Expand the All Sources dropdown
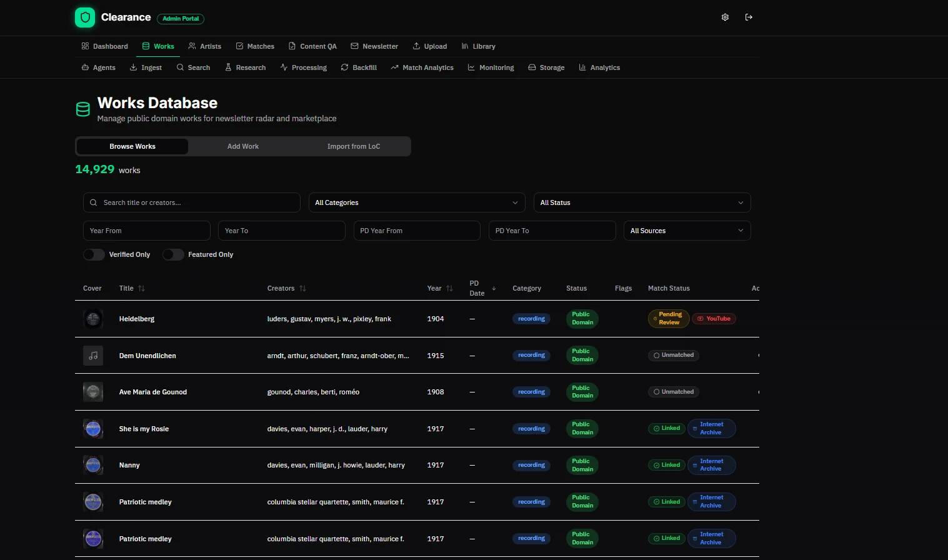Viewport: 948px width, 560px height. point(687,231)
